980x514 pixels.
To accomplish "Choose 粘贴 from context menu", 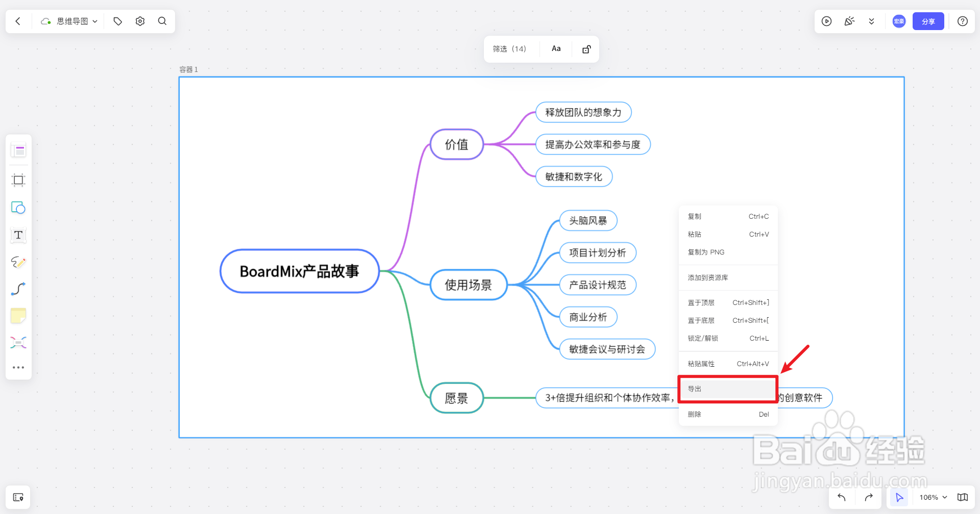I will [728, 235].
